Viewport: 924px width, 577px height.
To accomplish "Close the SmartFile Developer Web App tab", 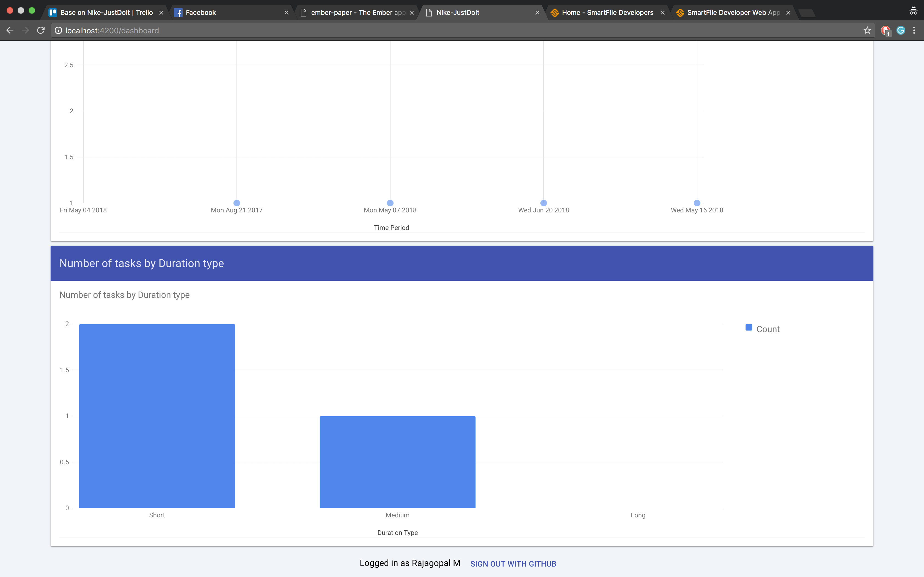I will pos(788,13).
